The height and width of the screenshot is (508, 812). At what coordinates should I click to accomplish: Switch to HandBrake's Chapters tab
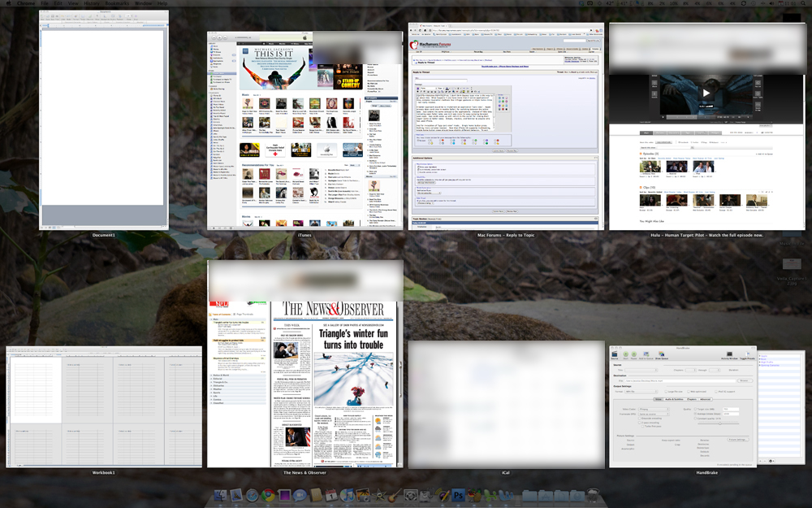692,399
